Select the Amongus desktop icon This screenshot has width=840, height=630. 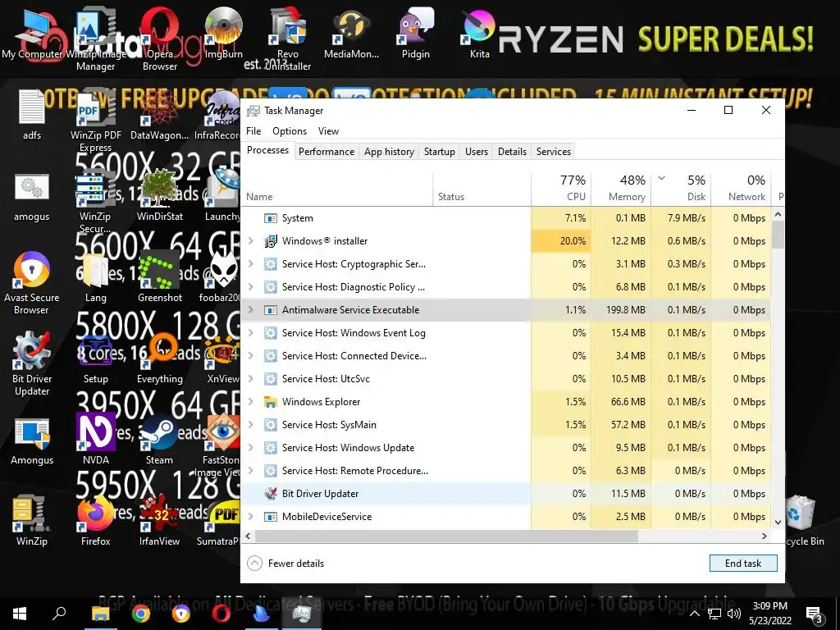click(32, 441)
